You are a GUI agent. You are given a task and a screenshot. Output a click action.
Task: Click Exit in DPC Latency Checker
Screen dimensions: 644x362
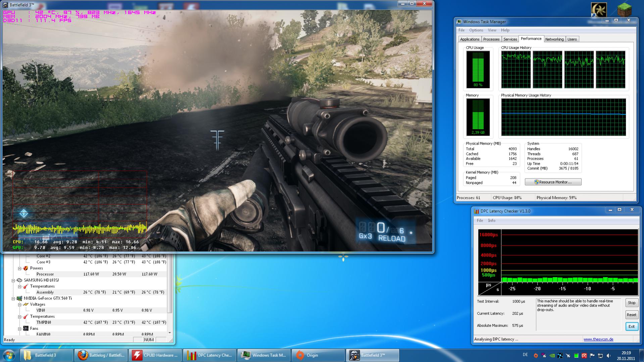coord(632,326)
